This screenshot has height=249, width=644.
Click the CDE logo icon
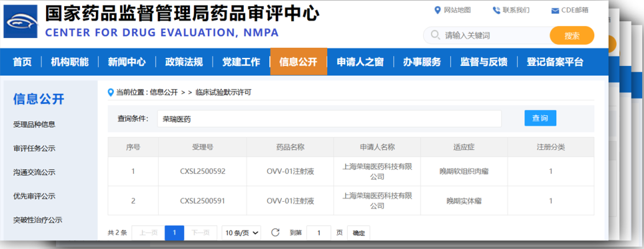pyautogui.click(x=21, y=23)
